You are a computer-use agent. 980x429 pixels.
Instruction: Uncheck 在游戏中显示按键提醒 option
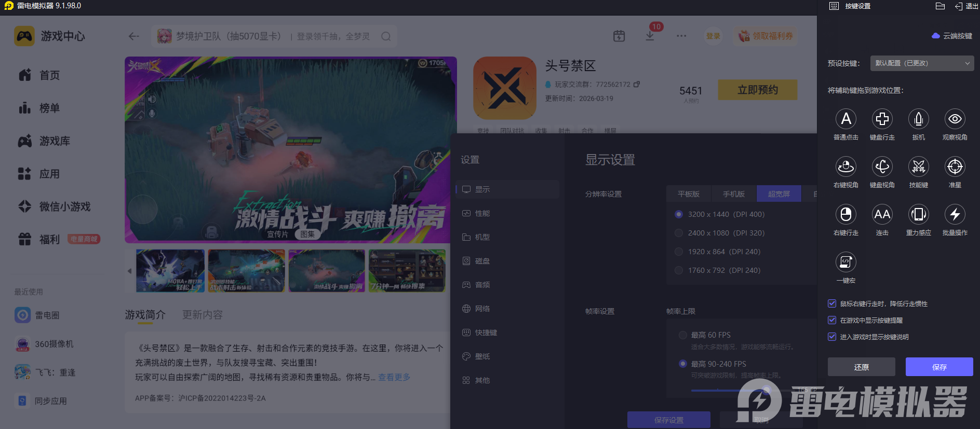coord(832,320)
